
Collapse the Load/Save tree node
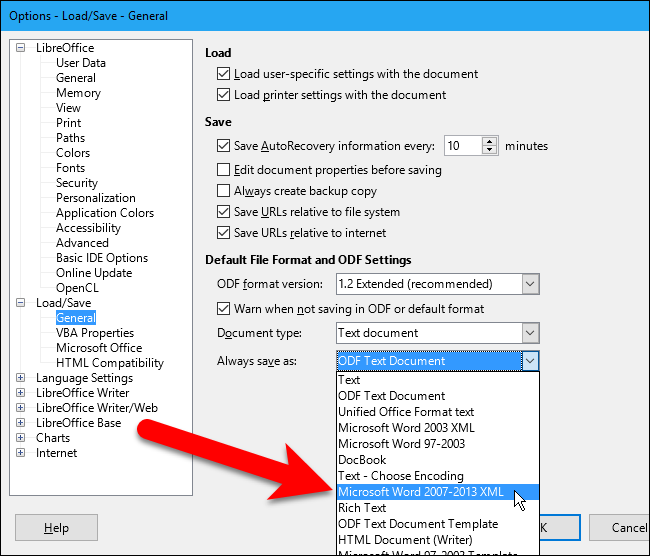pyautogui.click(x=20, y=303)
